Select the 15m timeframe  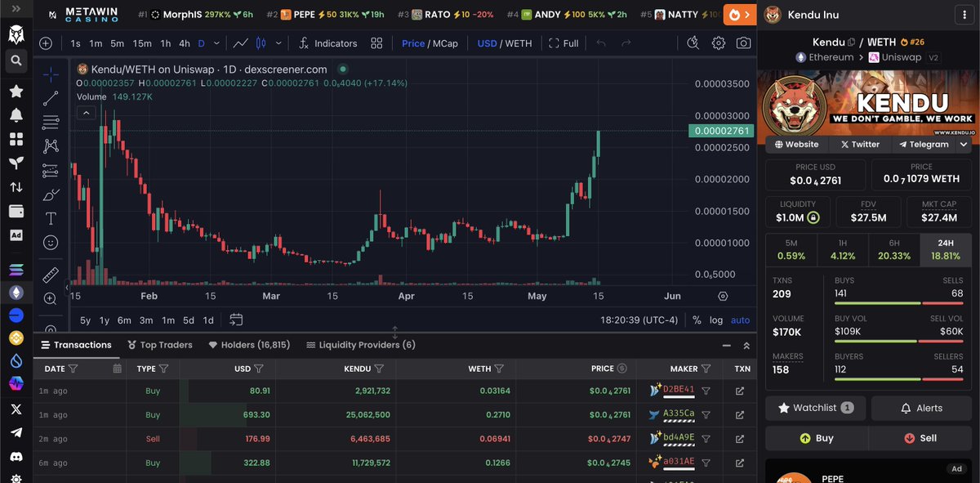pos(142,43)
